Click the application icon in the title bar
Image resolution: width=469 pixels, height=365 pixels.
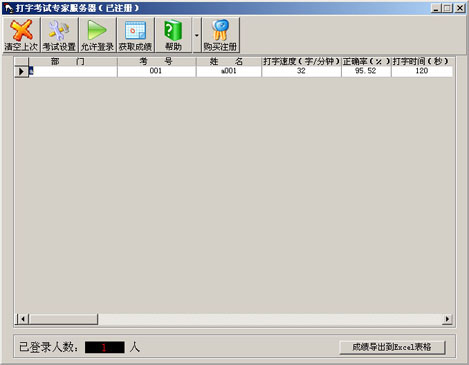click(x=9, y=8)
